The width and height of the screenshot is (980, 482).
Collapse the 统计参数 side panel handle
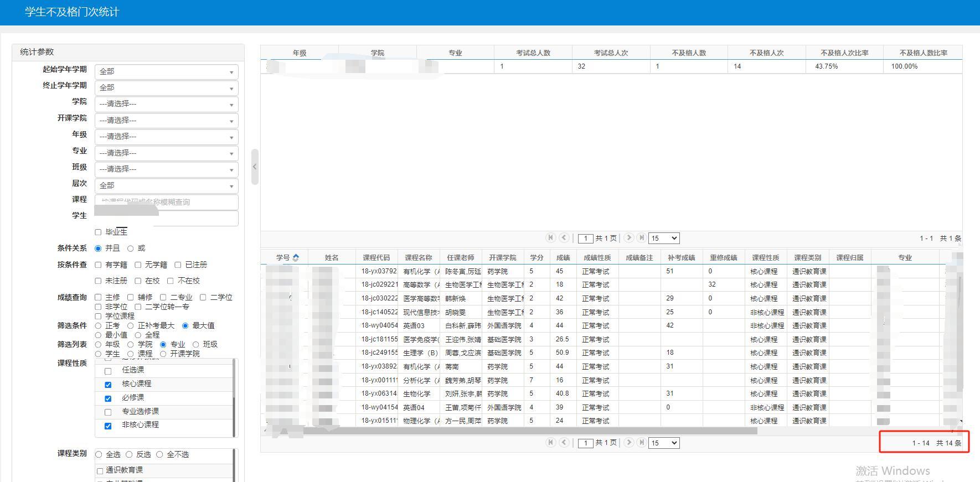click(255, 167)
